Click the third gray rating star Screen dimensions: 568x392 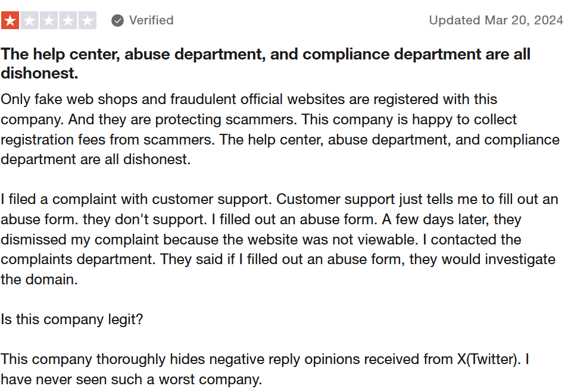[48, 21]
